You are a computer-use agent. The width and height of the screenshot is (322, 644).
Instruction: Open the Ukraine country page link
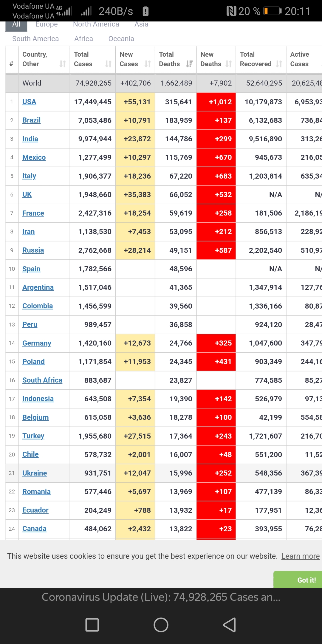point(35,473)
